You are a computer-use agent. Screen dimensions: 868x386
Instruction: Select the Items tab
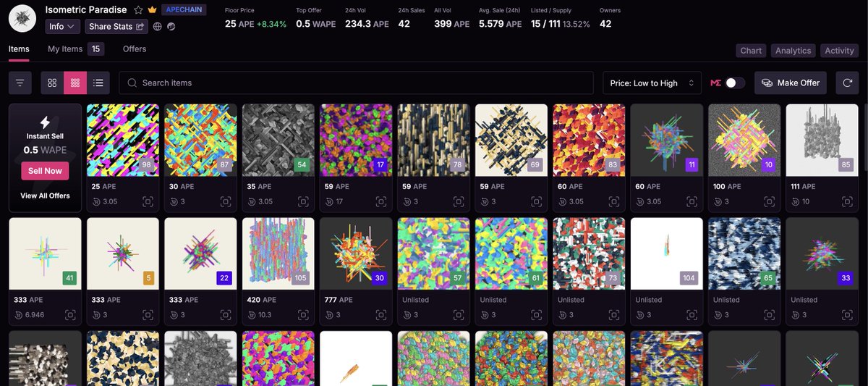(x=19, y=49)
